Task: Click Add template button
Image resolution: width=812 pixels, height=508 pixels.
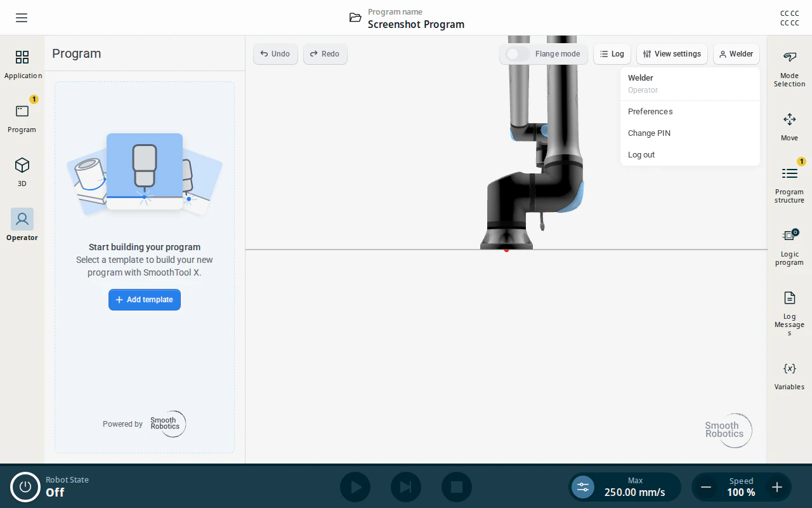Action: click(x=145, y=300)
